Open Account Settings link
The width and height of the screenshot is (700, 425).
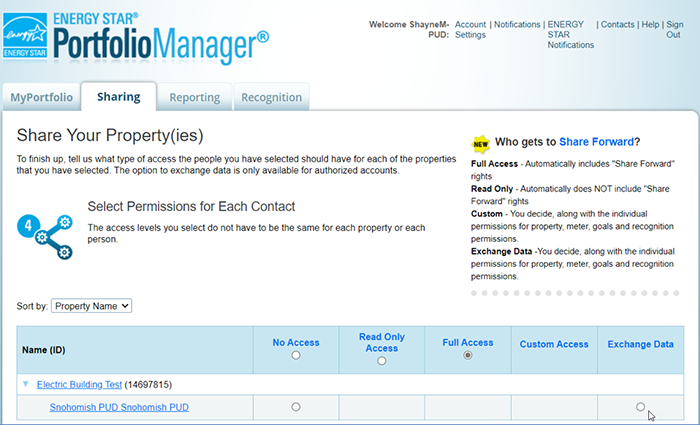point(471,29)
